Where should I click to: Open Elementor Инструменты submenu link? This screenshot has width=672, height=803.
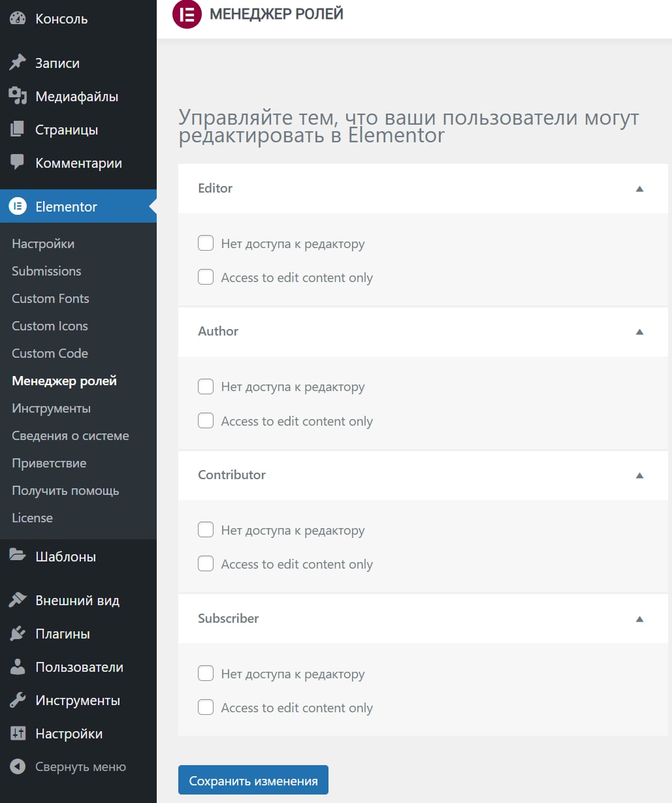51,408
